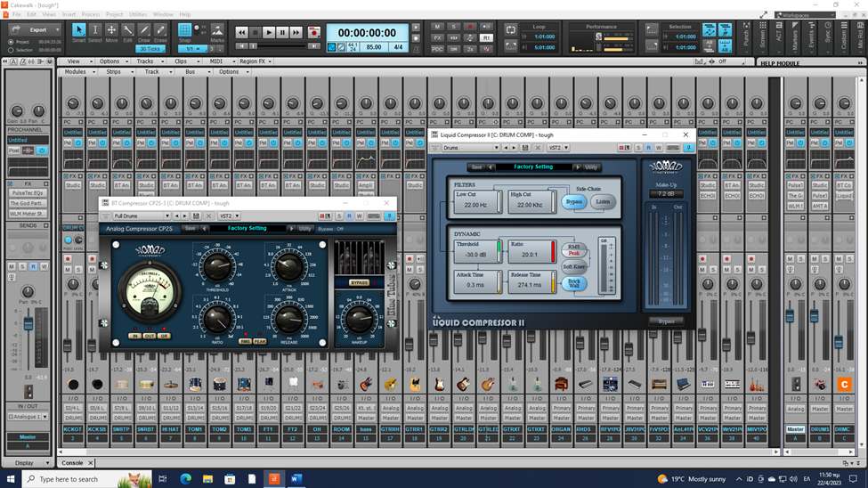
Task: Click Utility in BT Compressor header
Action: 304,229
